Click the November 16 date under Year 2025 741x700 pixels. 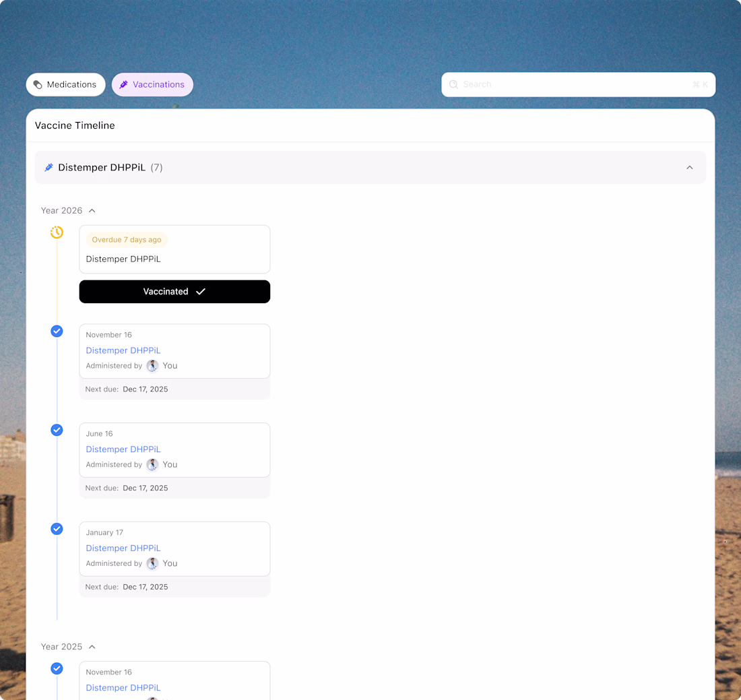point(108,672)
